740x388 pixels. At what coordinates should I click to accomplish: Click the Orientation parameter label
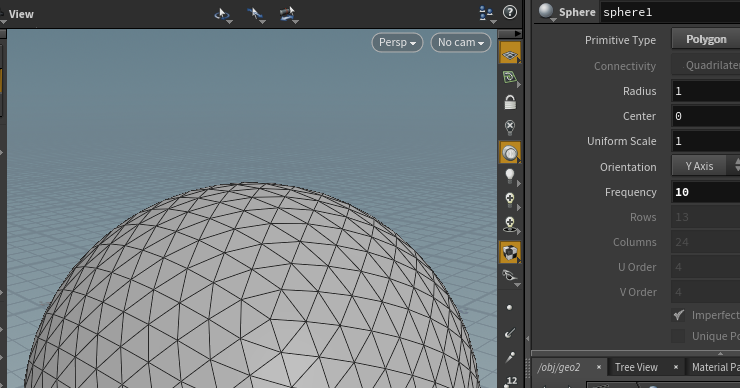(628, 167)
